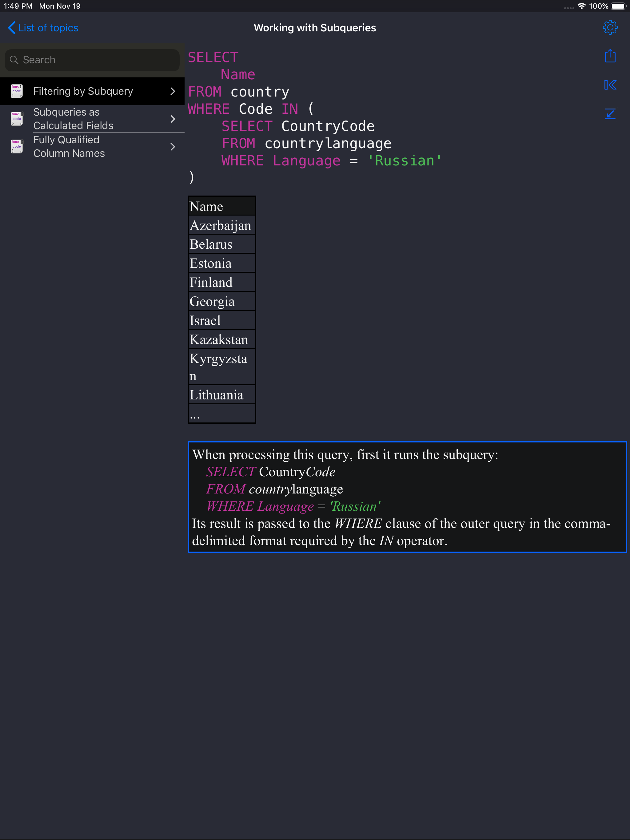Click inside the Search field
The width and height of the screenshot is (630, 840).
click(91, 60)
